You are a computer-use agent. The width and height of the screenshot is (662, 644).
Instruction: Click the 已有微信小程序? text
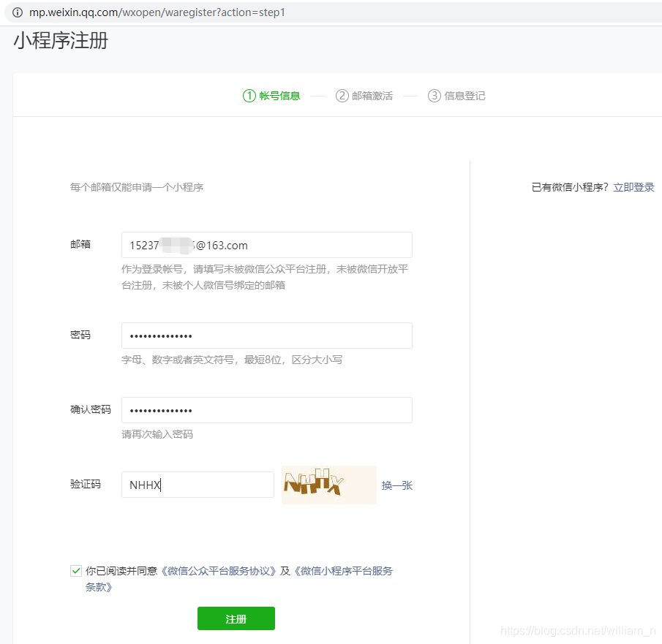(x=570, y=187)
